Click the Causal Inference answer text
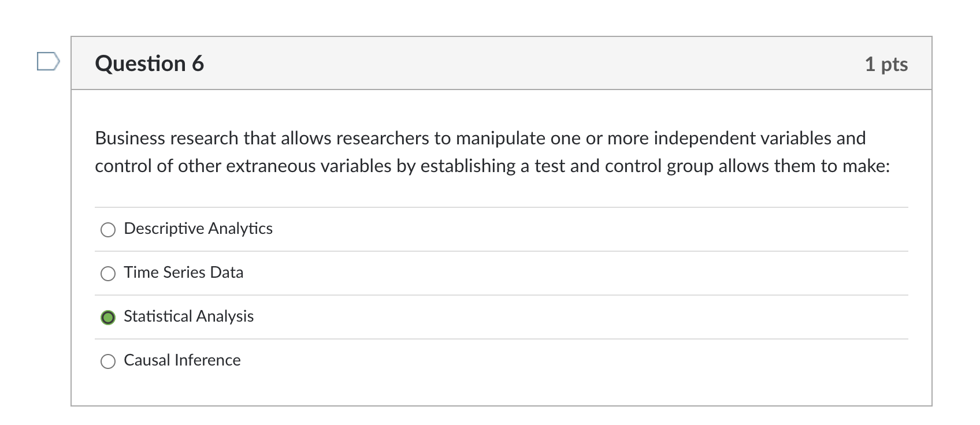The width and height of the screenshot is (980, 425). pyautogui.click(x=182, y=360)
